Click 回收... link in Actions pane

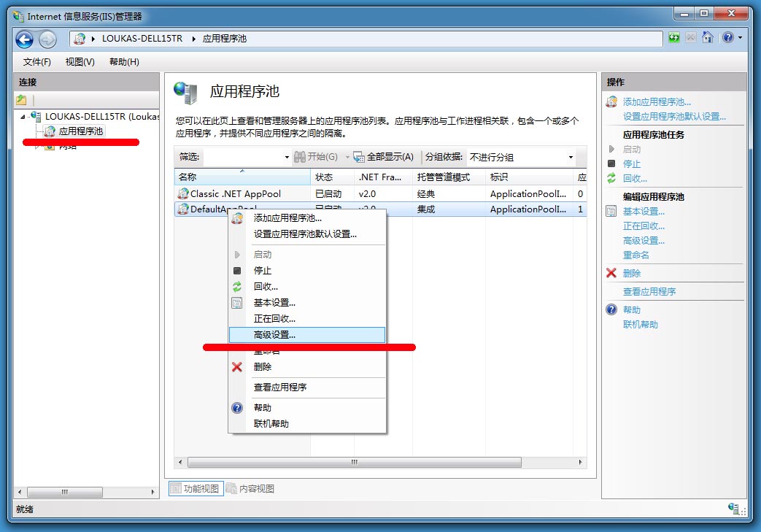(636, 179)
